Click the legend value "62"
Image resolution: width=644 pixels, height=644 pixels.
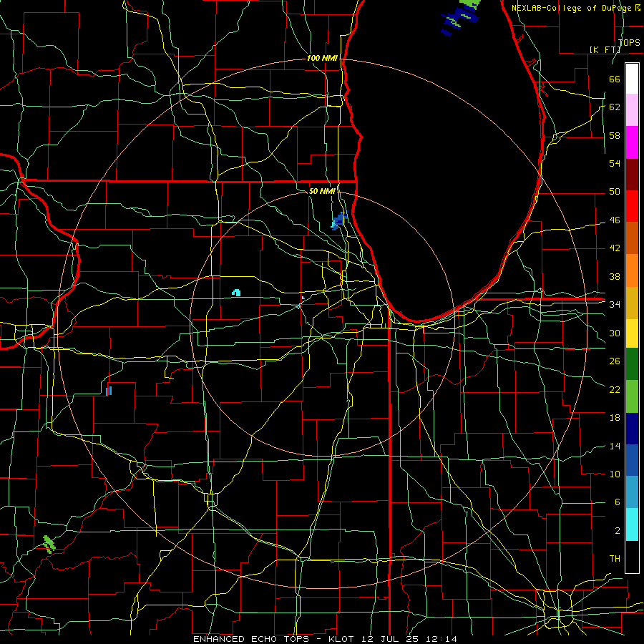[x=615, y=107]
